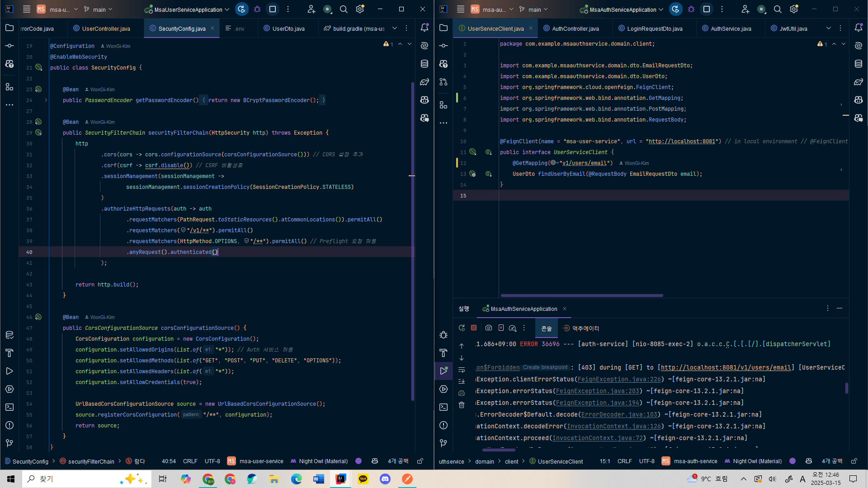Open the Git tool window at the bottom left
Screen dimensions: 868x488
(x=9, y=443)
